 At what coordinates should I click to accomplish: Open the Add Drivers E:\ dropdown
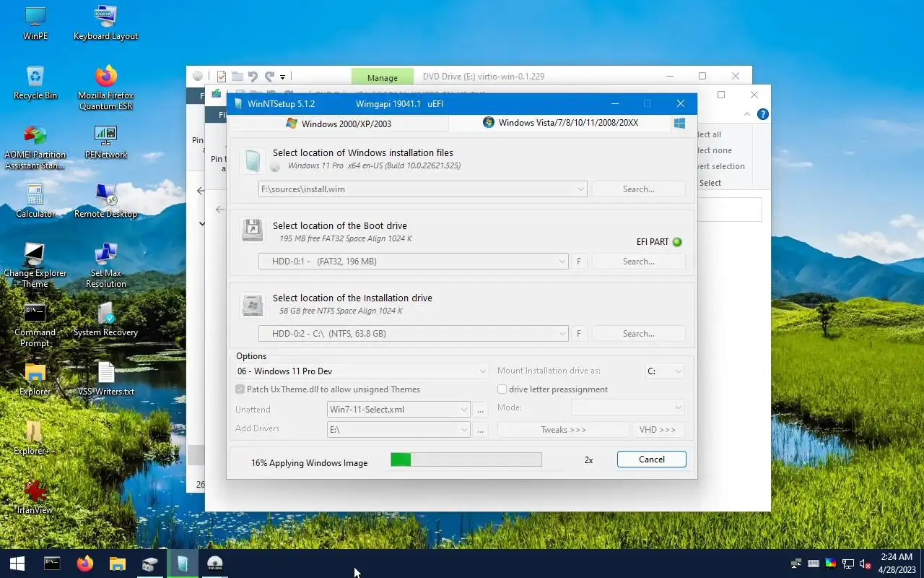(x=464, y=430)
